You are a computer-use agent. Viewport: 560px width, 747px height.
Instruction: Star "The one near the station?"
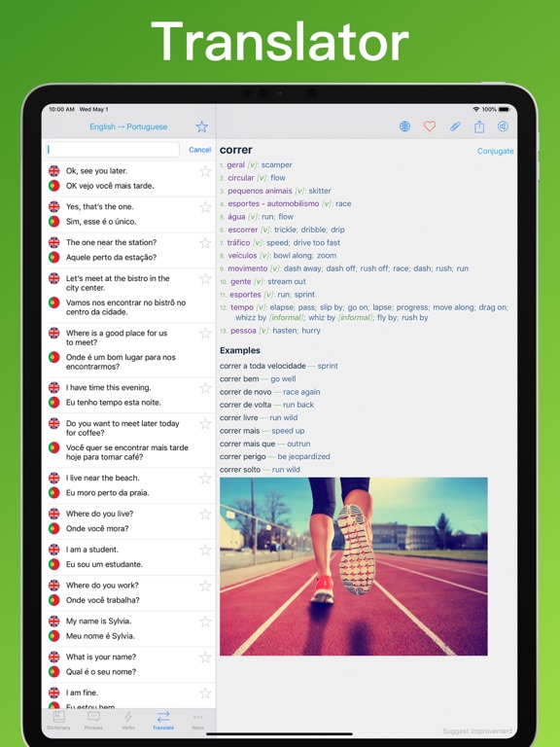[205, 243]
